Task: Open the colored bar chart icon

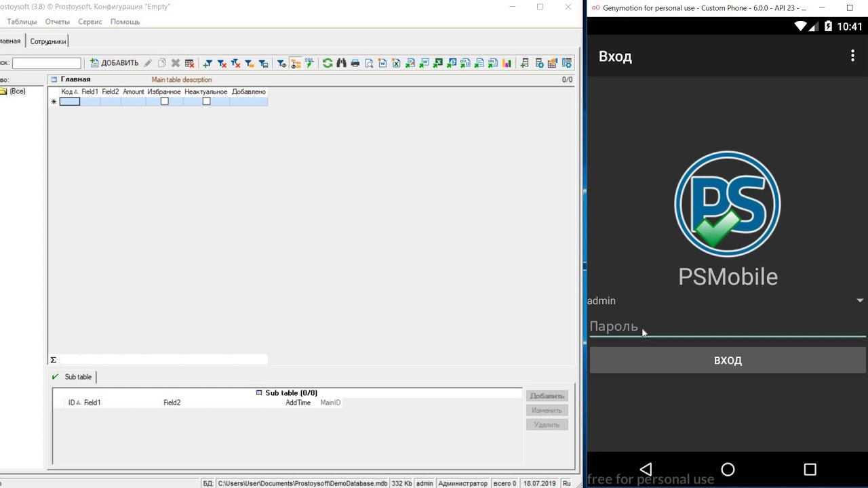Action: (x=507, y=63)
